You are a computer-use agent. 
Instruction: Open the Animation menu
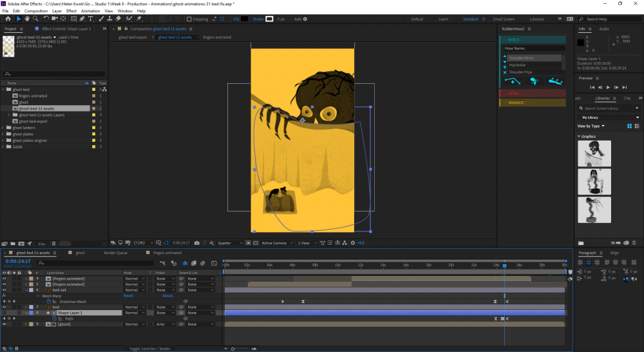click(x=90, y=11)
